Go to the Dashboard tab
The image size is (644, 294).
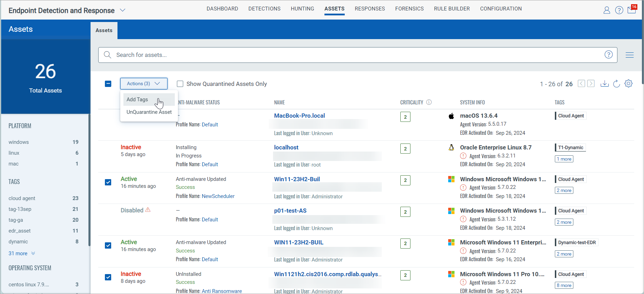[x=222, y=9]
